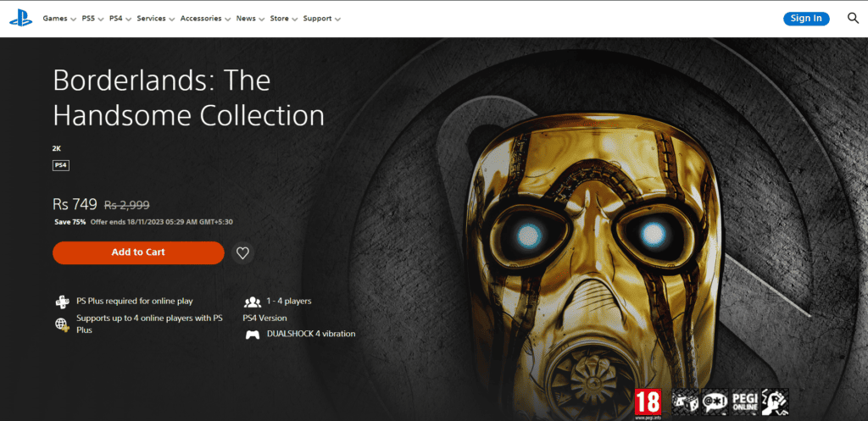Expand the Store menu

pos(284,19)
